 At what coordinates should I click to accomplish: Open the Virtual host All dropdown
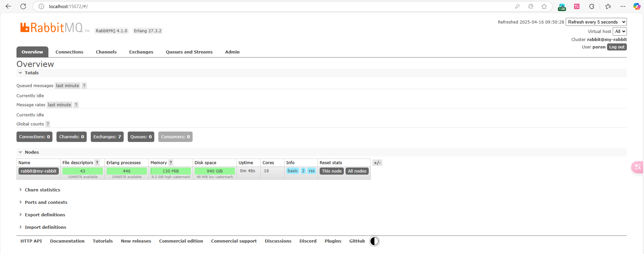click(x=620, y=31)
